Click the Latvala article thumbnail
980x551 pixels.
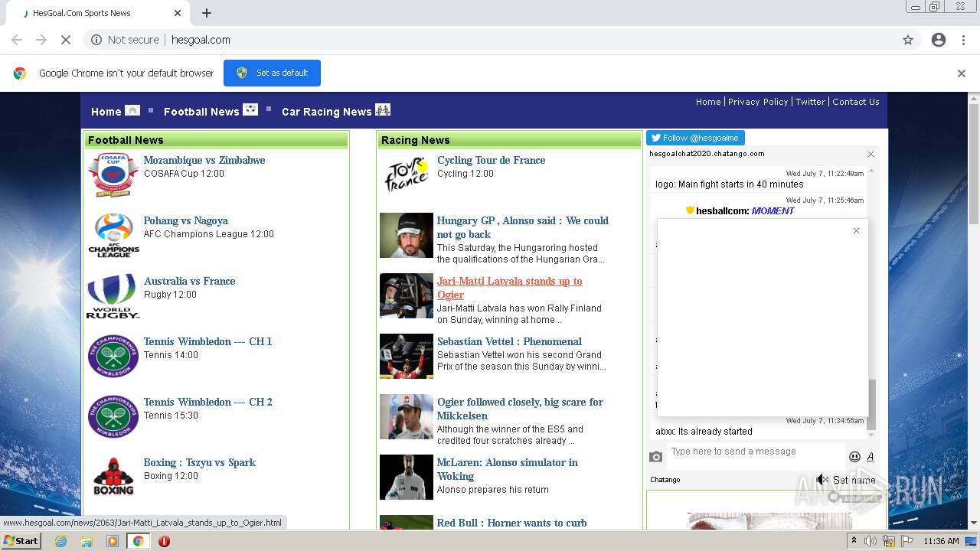click(x=407, y=295)
